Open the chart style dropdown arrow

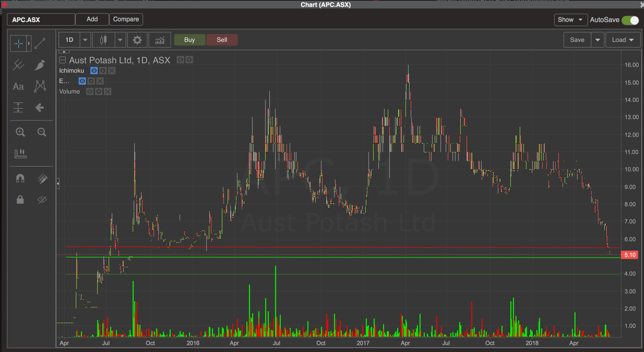point(120,40)
